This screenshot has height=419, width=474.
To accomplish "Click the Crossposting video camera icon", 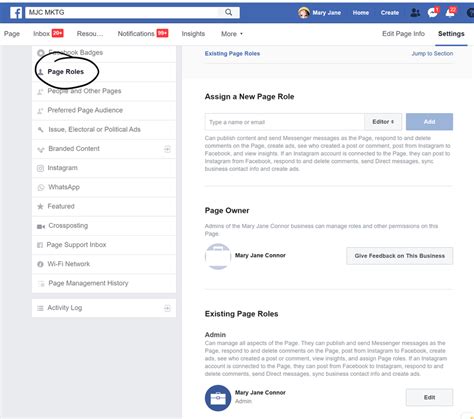I will 41,226.
